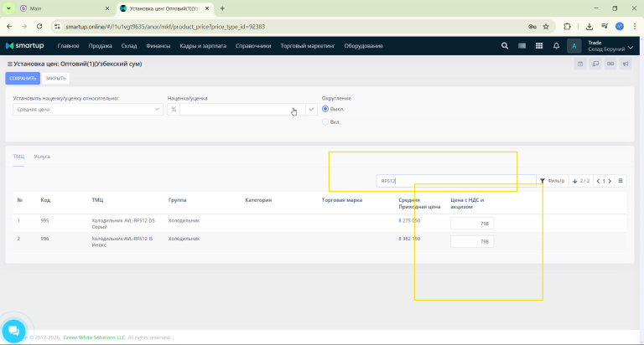Click the browser address bar URL
The width and height of the screenshot is (644, 345).
[165, 27]
